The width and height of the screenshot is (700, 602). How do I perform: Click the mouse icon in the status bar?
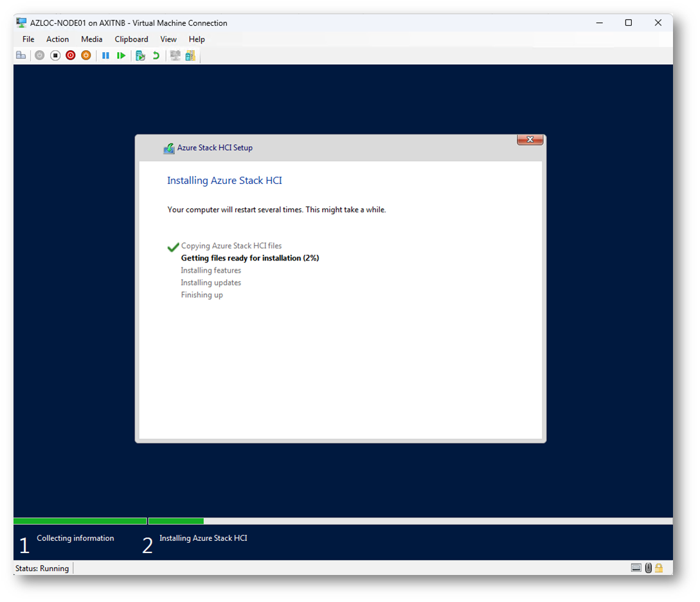coord(648,568)
